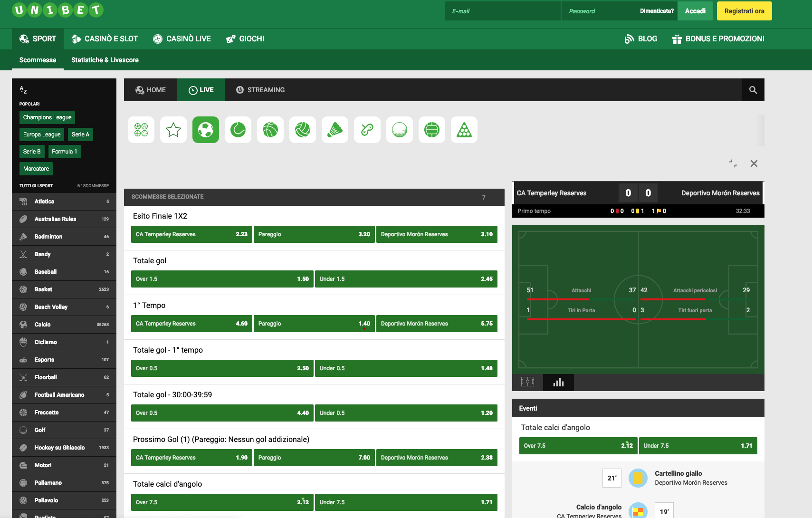Screen dimensions: 812x518
Task: Select the basketball sport icon
Action: 270,129
